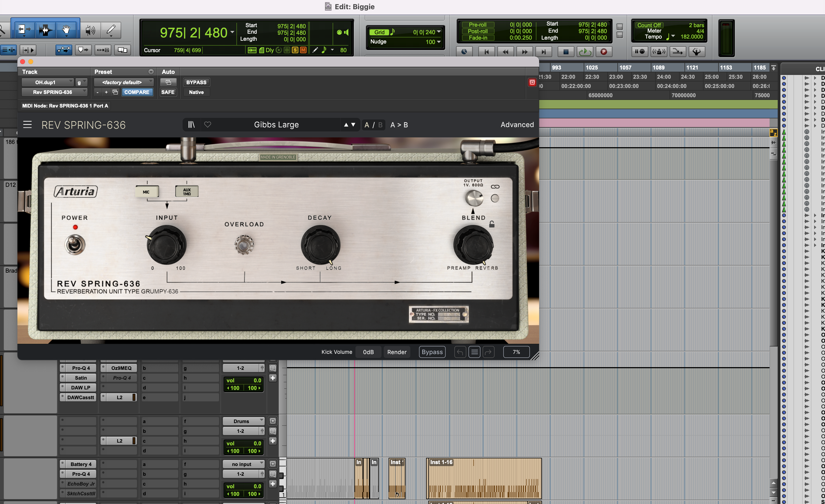
Task: Click the SAFE automation button
Action: tap(168, 92)
